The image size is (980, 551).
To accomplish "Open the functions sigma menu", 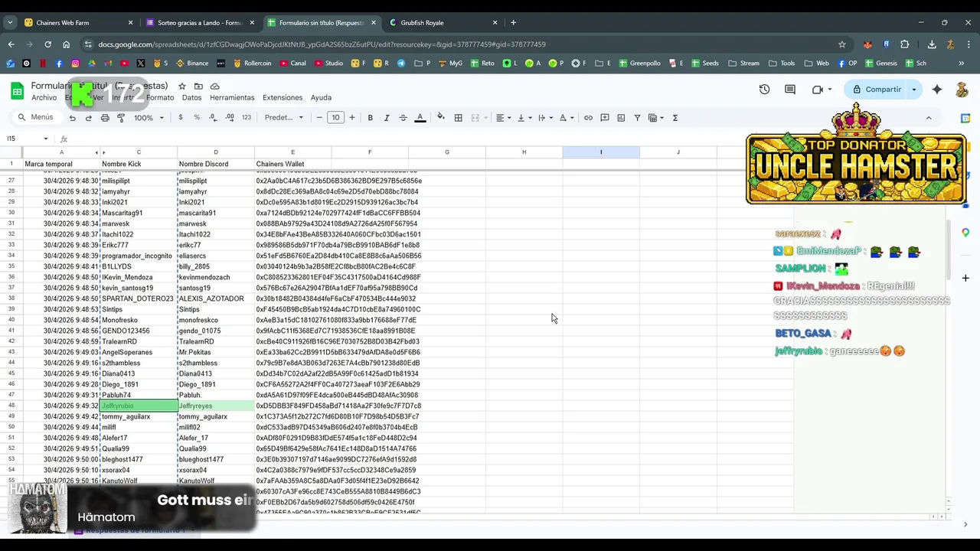I will (675, 118).
